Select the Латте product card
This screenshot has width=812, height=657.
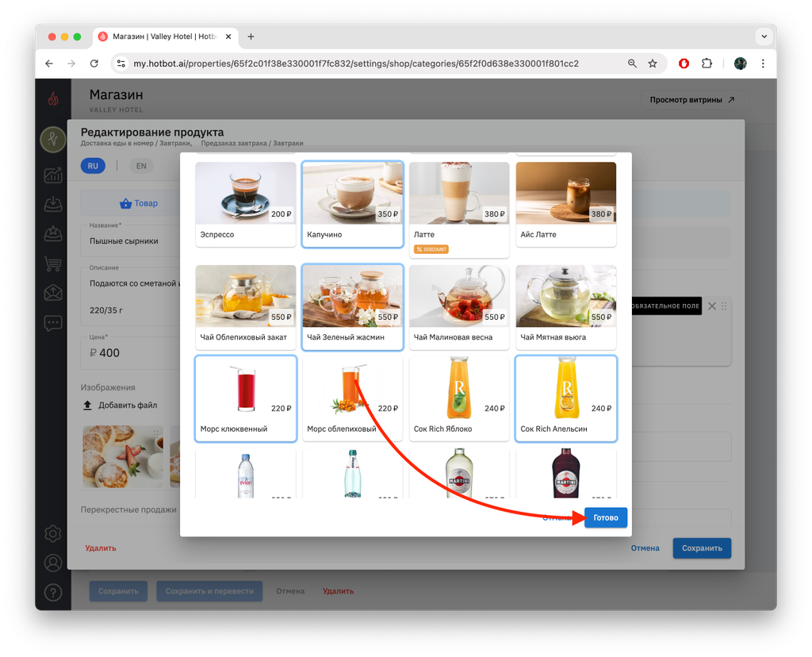click(x=459, y=209)
